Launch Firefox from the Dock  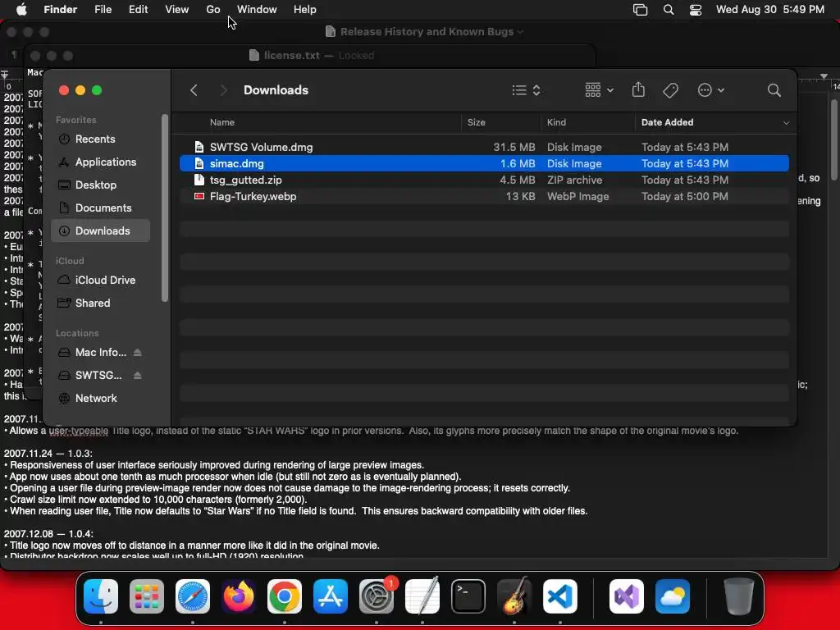(239, 596)
